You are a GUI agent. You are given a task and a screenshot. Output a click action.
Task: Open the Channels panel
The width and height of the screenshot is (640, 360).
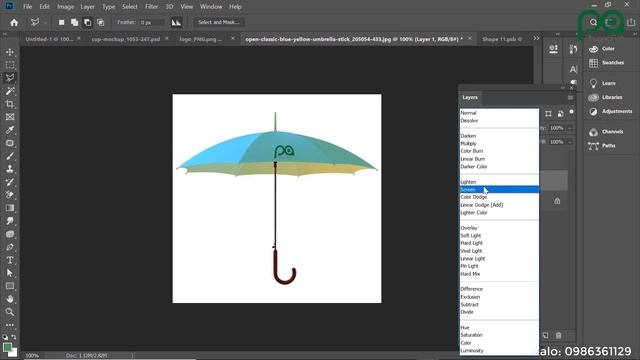click(607, 131)
